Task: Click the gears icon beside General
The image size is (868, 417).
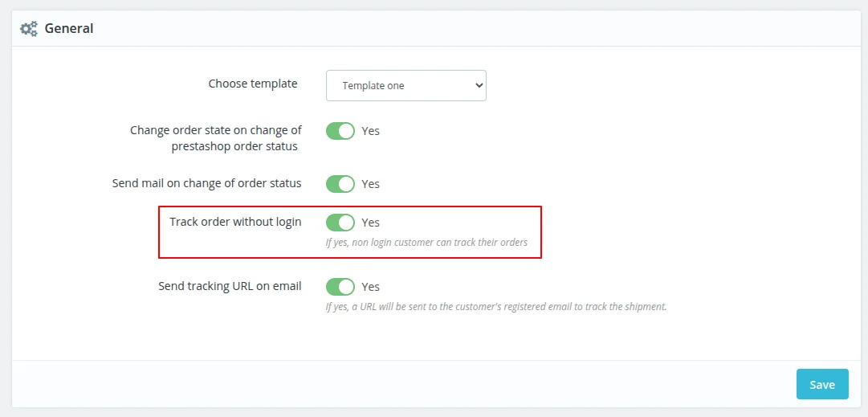Action: point(29,29)
